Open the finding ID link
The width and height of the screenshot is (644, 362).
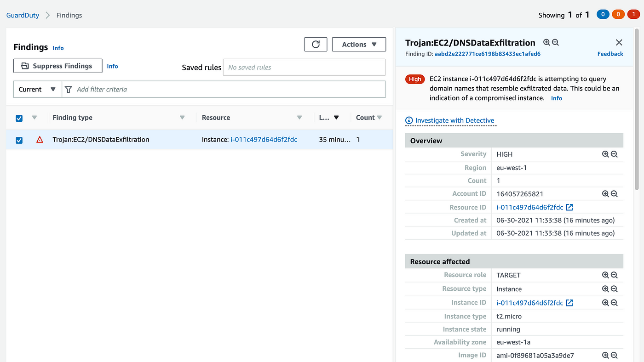coord(487,54)
